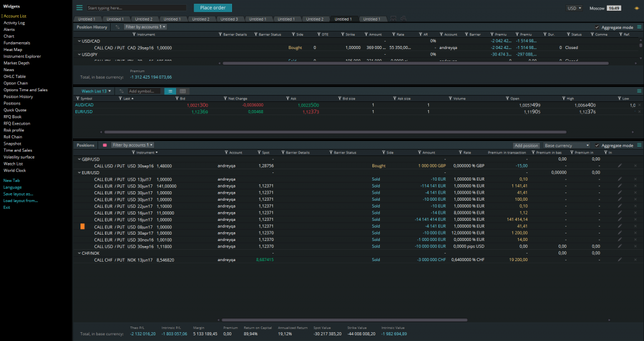Filter the Net Change column in watch list
Screen dimensions: 644x341
(x=226, y=99)
